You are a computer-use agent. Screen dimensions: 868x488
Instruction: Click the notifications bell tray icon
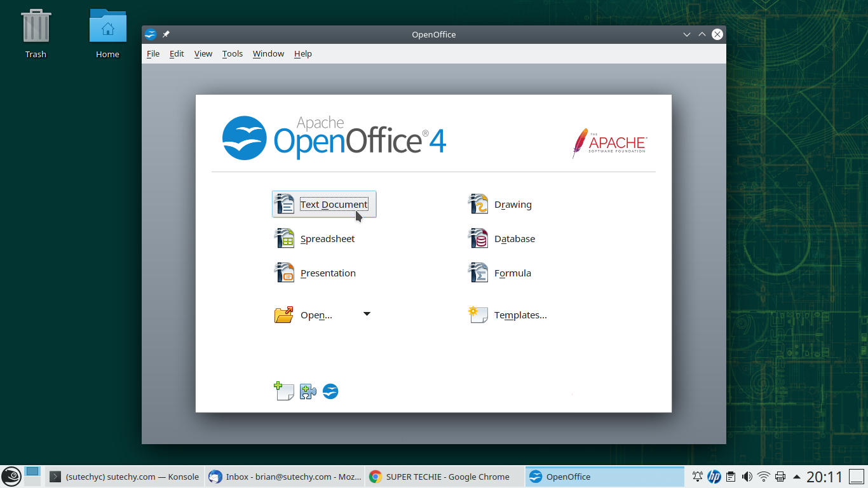[698, 477]
